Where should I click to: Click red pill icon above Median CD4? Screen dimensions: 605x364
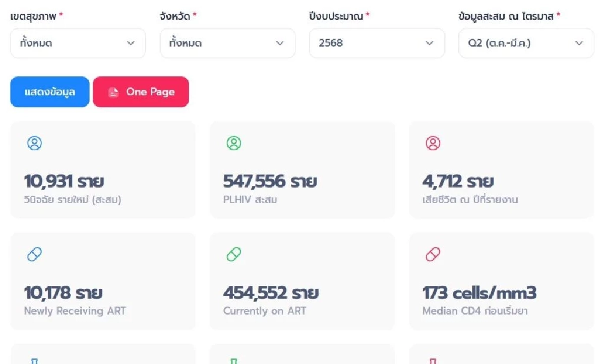click(x=433, y=255)
